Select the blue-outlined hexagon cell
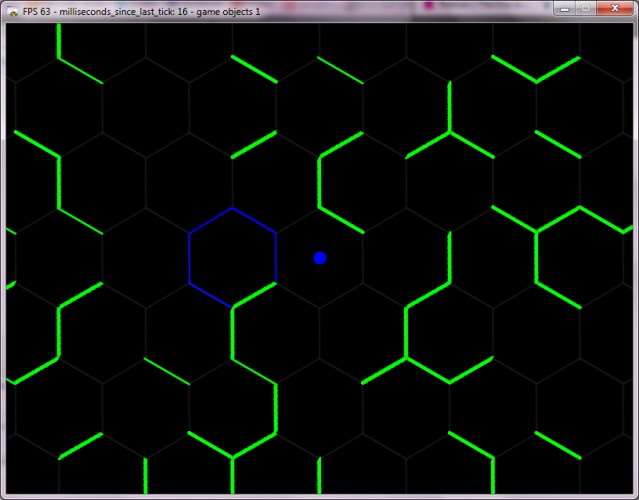The width and height of the screenshot is (639, 500). (x=233, y=258)
